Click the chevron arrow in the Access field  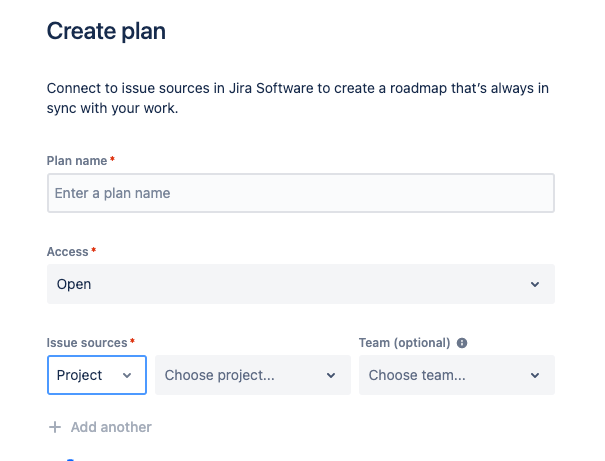pyautogui.click(x=535, y=285)
